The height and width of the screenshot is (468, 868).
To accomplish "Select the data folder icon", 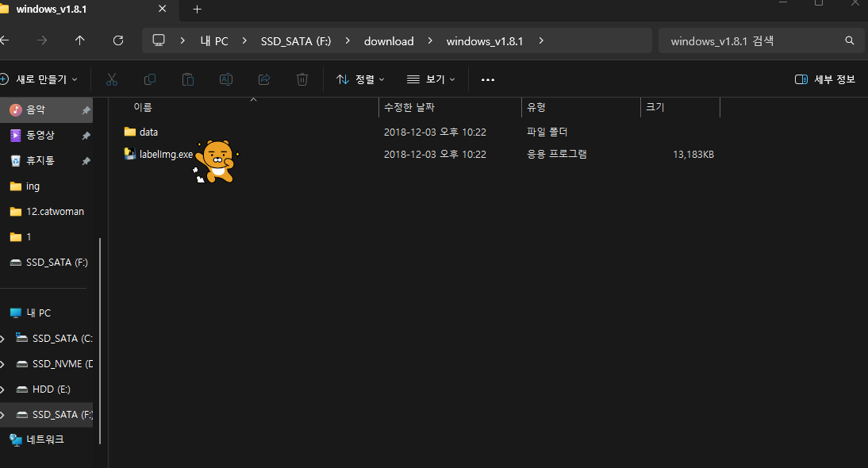I will 130,132.
